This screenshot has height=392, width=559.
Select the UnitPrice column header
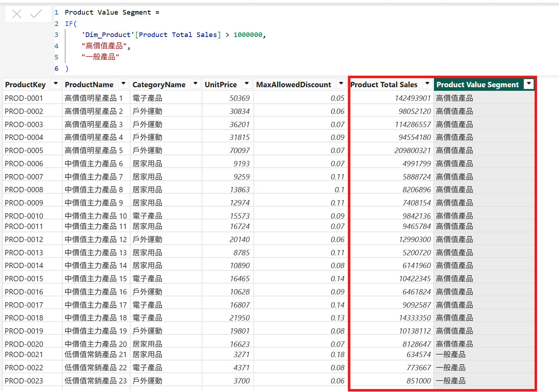pyautogui.click(x=221, y=85)
